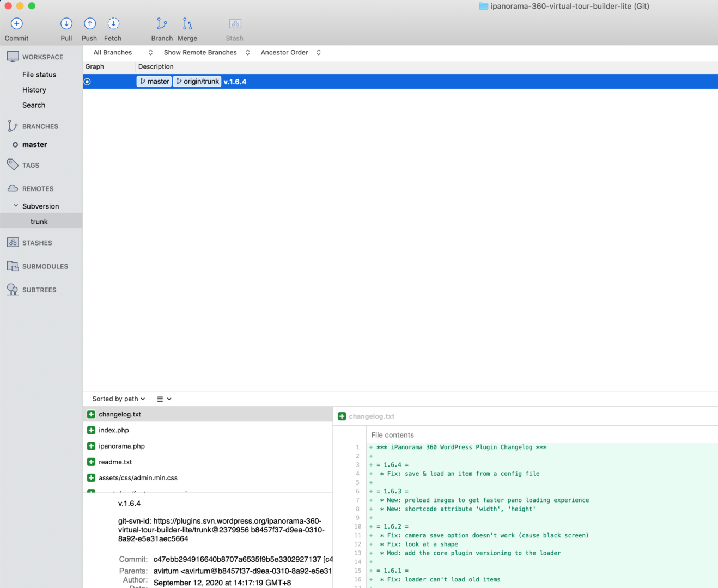Viewport: 718px width, 588px height.
Task: Open the All Branches dropdown
Action: pos(123,52)
